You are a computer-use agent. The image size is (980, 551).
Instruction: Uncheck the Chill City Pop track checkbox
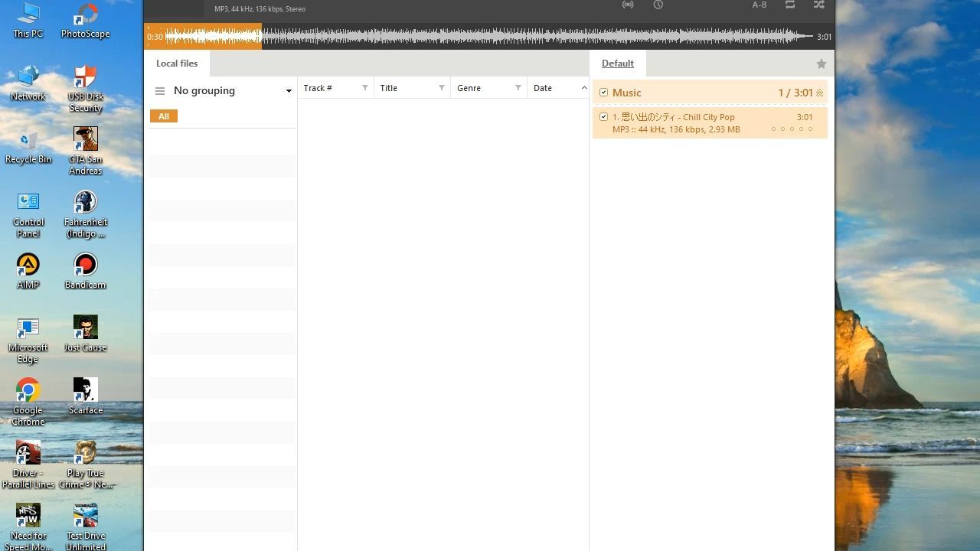click(604, 117)
